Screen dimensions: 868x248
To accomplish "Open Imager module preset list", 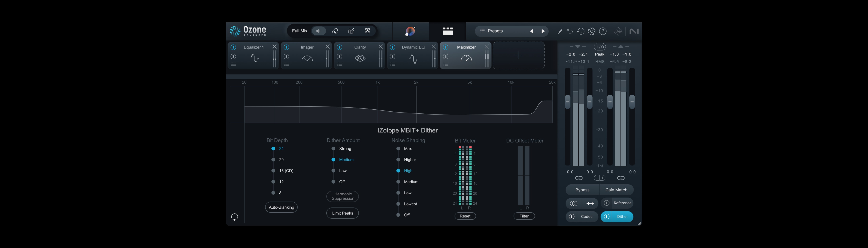I will coord(286,64).
